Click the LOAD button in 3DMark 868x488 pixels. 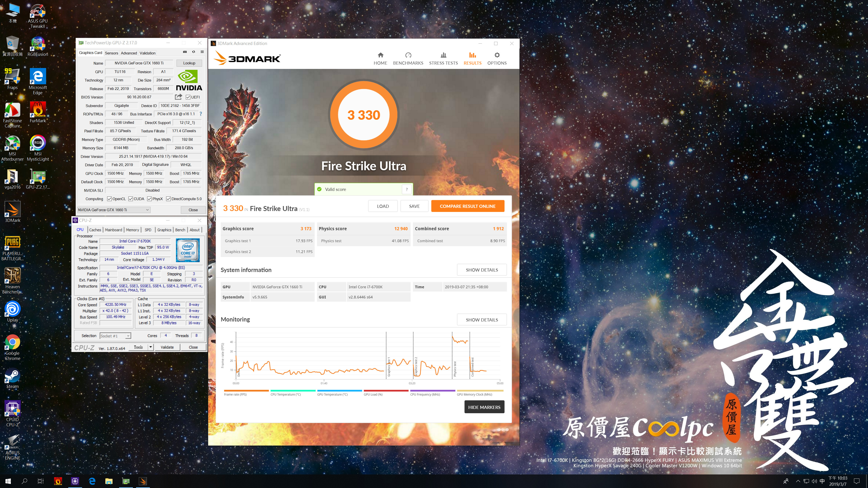click(x=383, y=206)
